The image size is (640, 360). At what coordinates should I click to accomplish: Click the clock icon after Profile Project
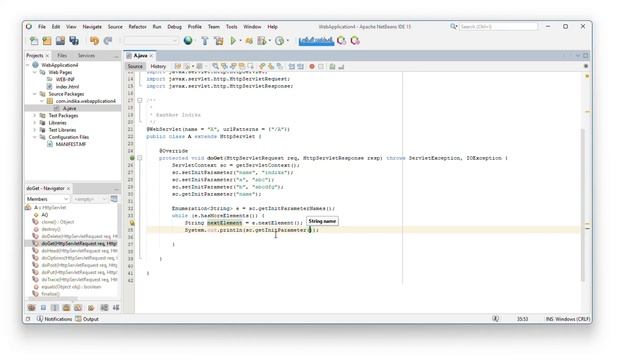pos(279,40)
